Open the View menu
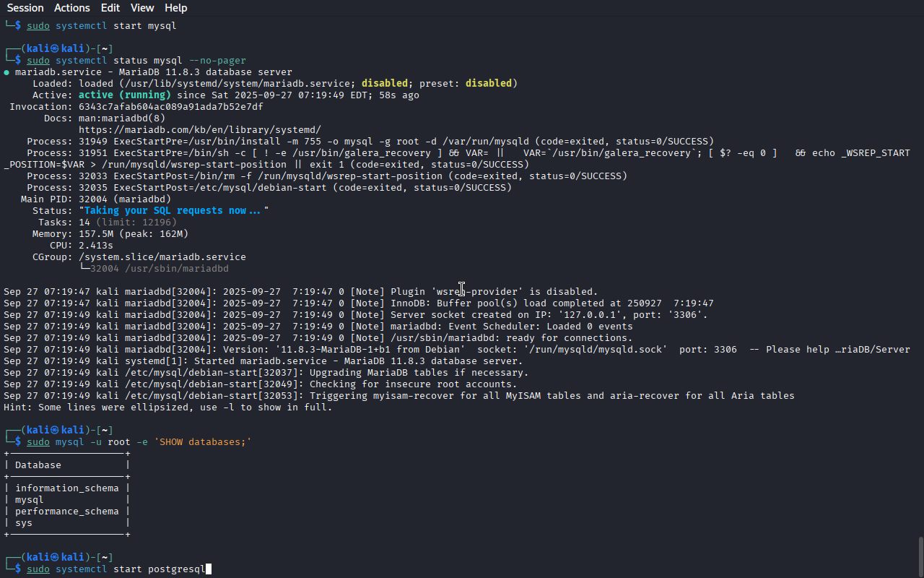Image resolution: width=924 pixels, height=578 pixels. 142,8
